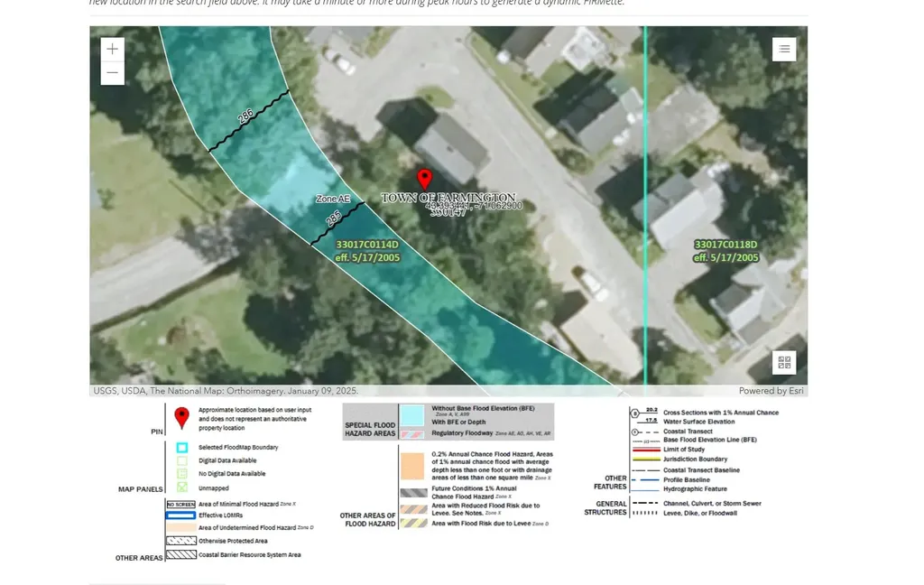
Task: Click the NO SCREEN minimal hazard symbol
Action: click(x=180, y=505)
